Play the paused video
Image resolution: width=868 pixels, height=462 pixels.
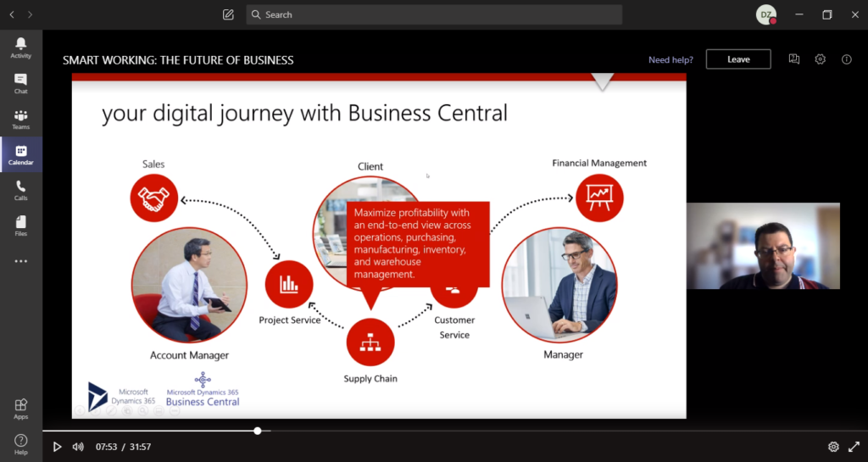tap(57, 447)
